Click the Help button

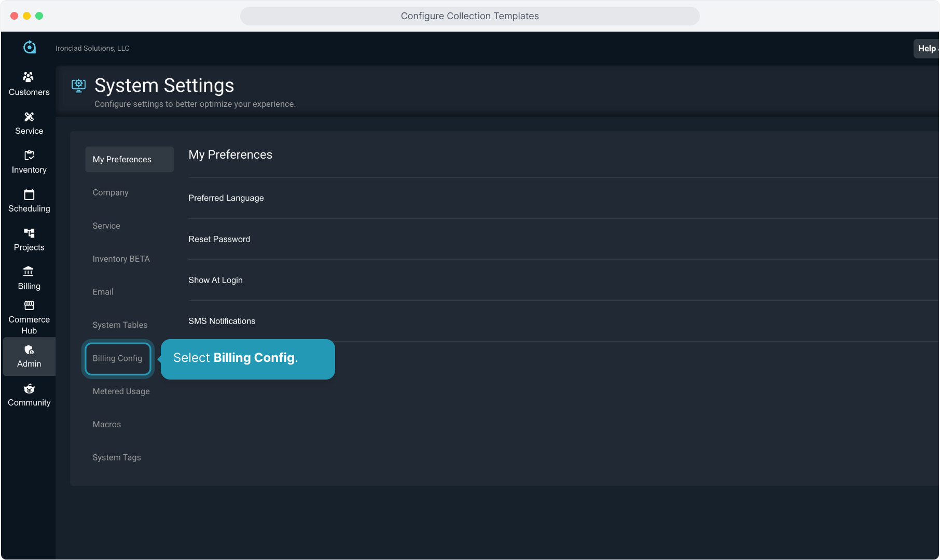[927, 48]
